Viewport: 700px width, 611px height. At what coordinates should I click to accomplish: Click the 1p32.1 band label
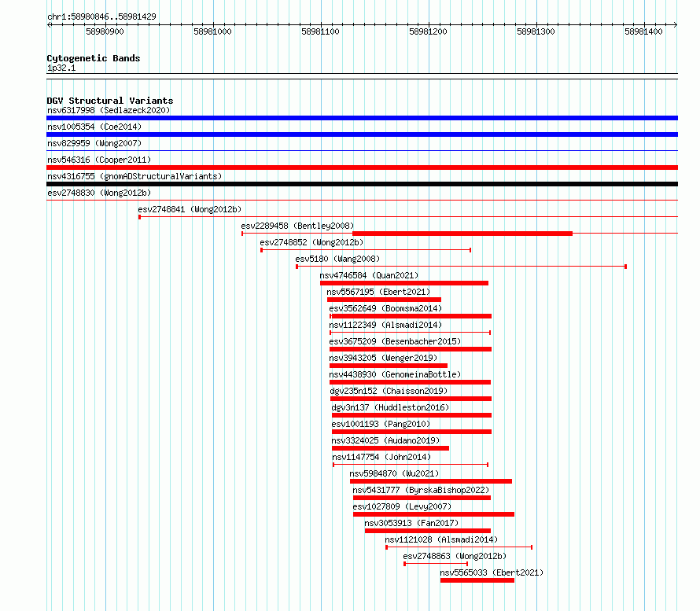[x=61, y=68]
